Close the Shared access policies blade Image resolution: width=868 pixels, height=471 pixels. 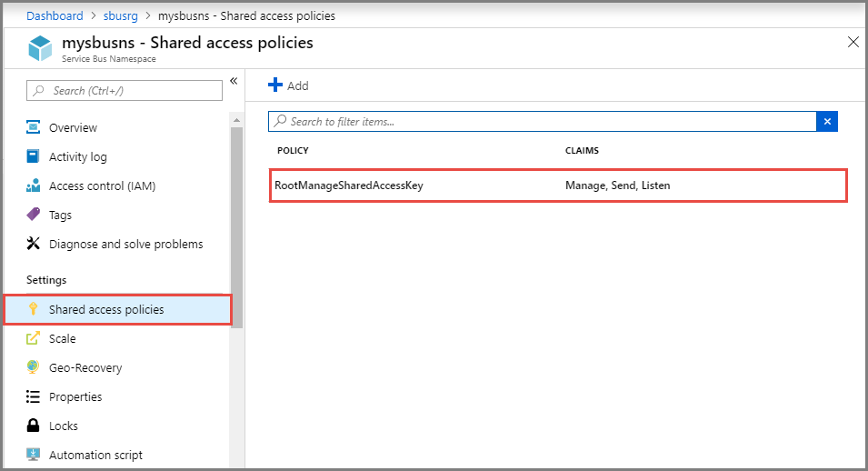[853, 42]
